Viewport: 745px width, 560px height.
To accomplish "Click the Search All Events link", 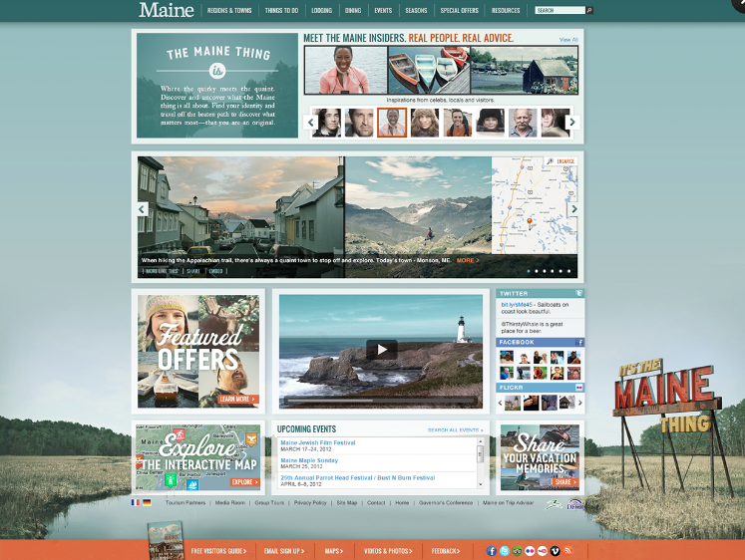I will pyautogui.click(x=455, y=429).
